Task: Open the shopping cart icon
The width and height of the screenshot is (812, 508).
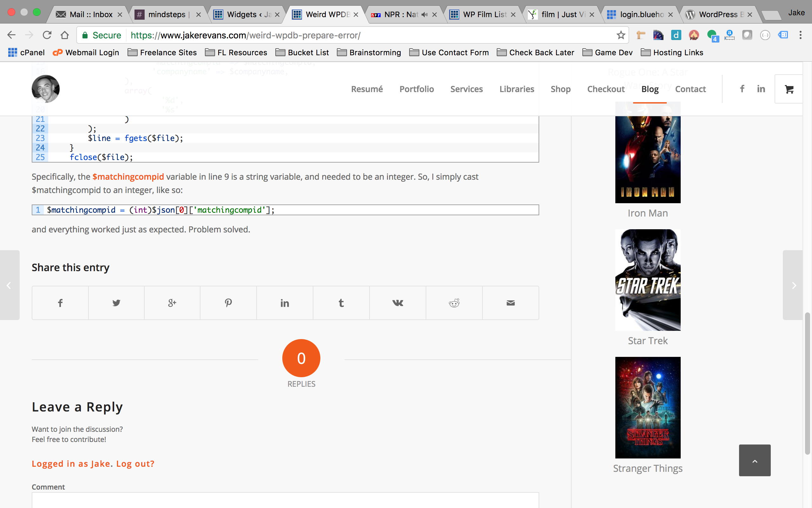Action: coord(789,89)
